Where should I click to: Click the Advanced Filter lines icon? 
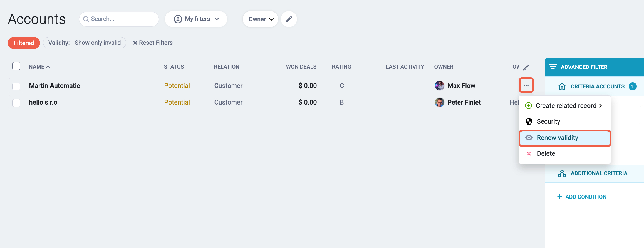click(553, 67)
